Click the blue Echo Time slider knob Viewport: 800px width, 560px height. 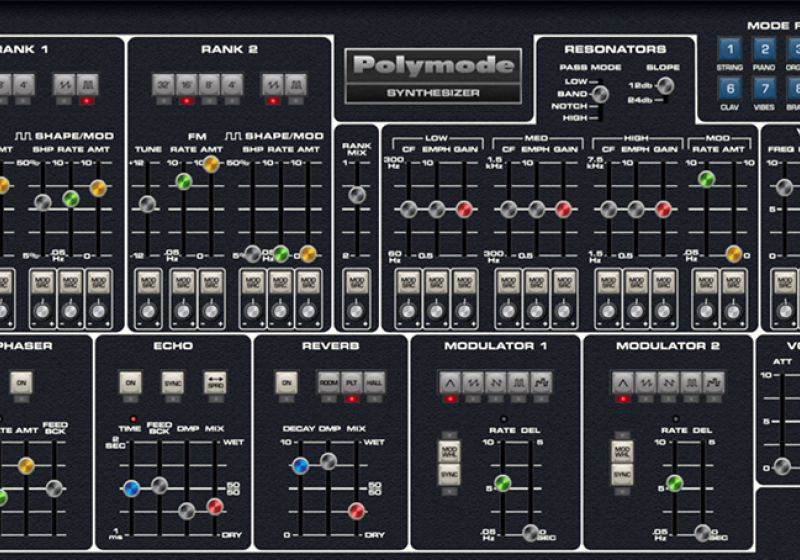[132, 488]
